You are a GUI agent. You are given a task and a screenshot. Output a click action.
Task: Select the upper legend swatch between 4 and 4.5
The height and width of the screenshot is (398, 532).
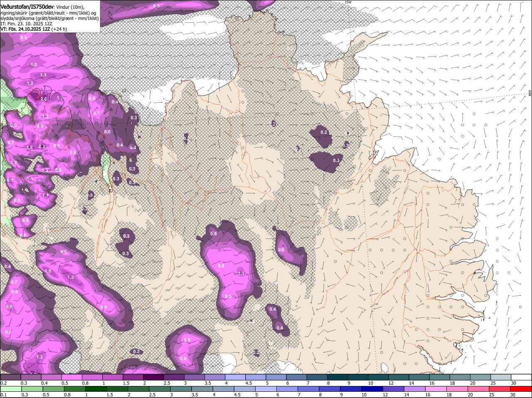coord(235,377)
